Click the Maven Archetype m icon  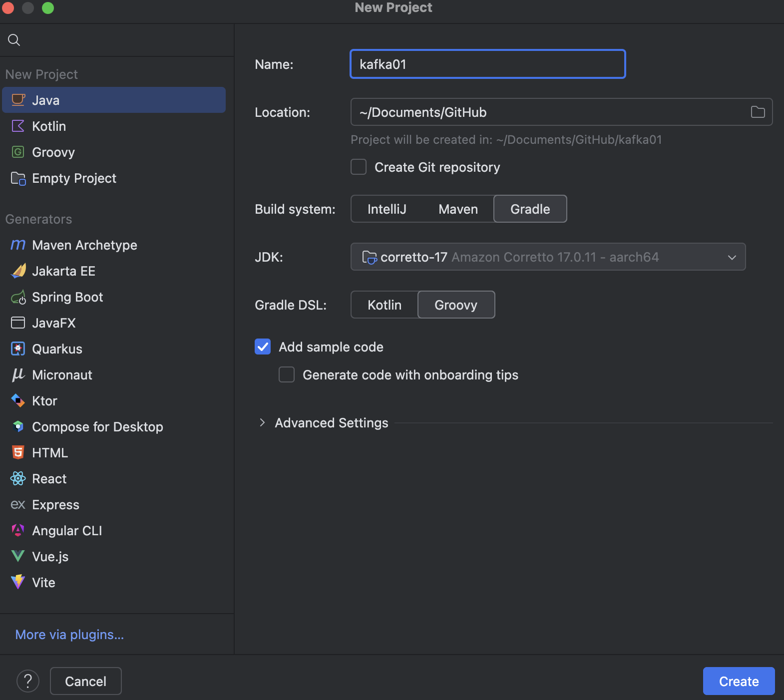(18, 245)
